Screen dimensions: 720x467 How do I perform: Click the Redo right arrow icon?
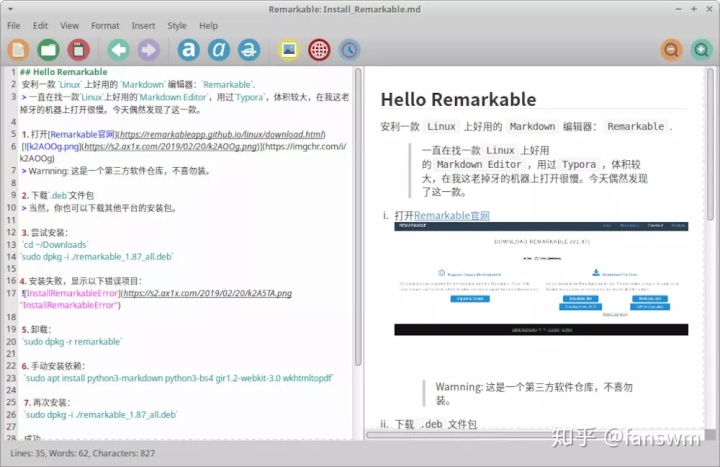point(148,50)
